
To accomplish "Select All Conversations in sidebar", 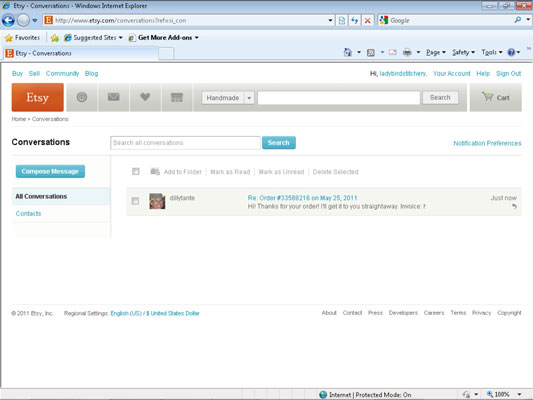I will tap(41, 196).
